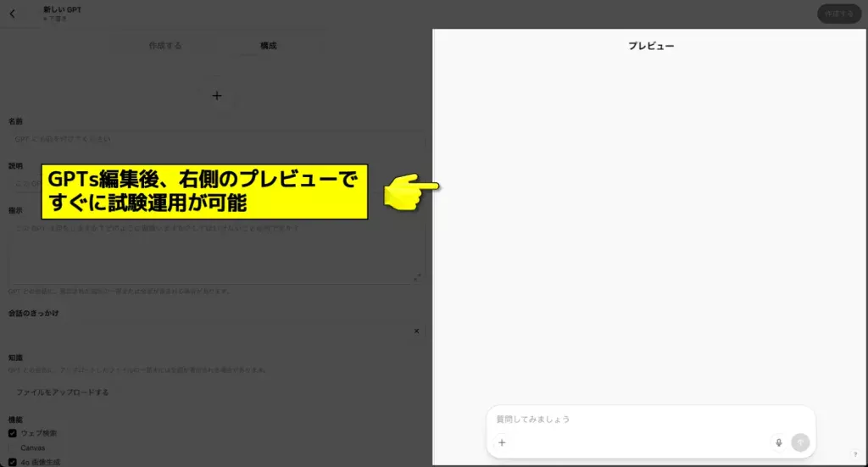Toggle the ウェブ検索 checkbox
868x467 pixels.
(12, 433)
